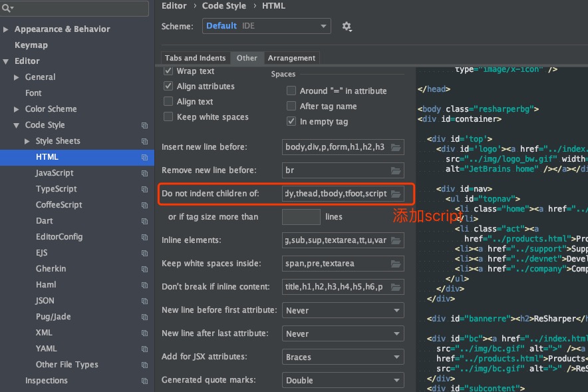Open folder icon for Insert new line before
The image size is (588, 392).
click(x=396, y=147)
